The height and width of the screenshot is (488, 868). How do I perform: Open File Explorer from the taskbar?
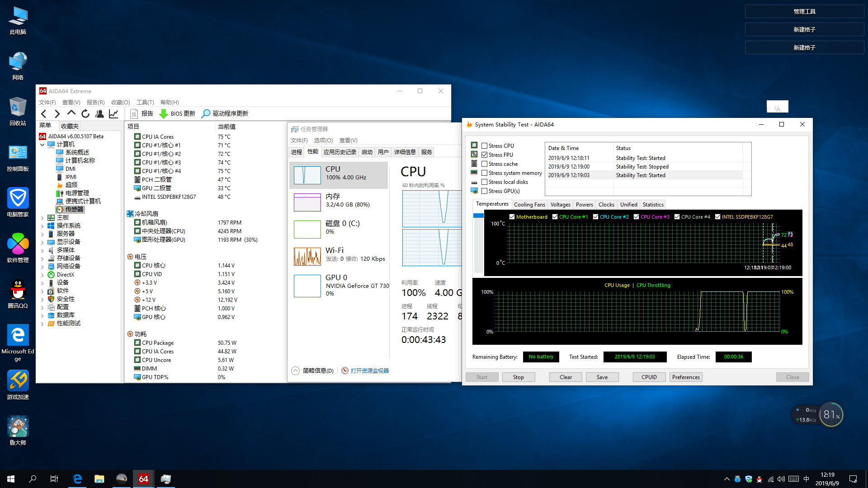99,479
